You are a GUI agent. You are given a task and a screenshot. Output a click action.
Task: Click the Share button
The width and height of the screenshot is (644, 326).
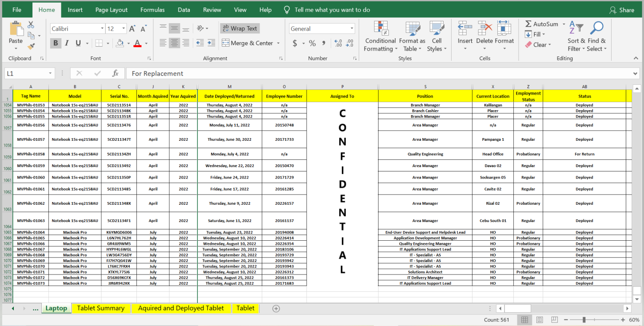622,10
